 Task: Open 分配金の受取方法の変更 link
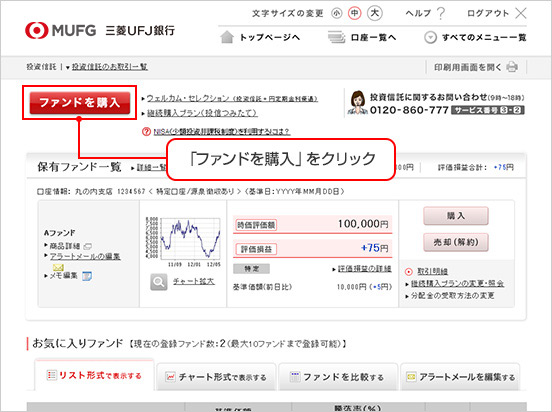[452, 296]
